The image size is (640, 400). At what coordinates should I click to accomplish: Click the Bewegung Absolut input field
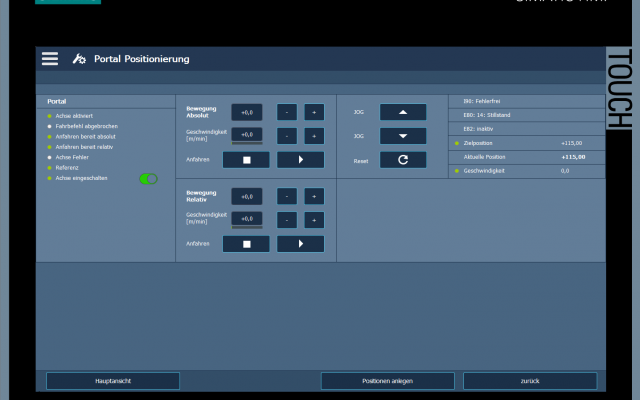[x=247, y=112]
